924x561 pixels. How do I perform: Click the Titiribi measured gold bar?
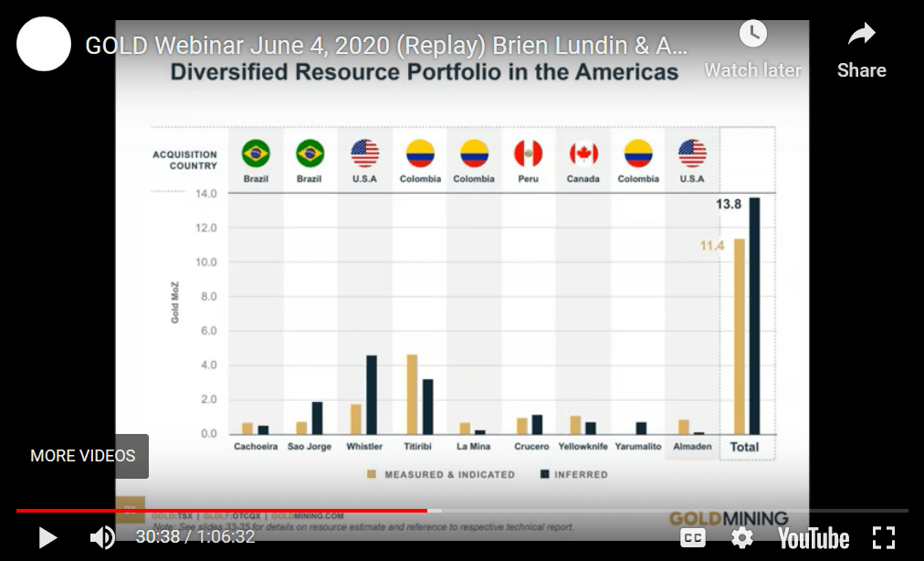412,395
